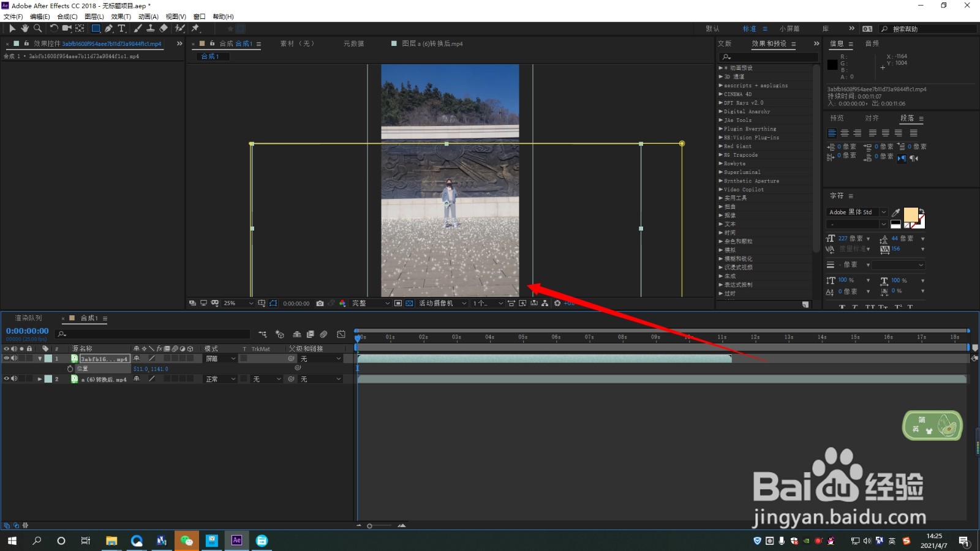Click the timeline zoom slider at the bottom
The image size is (980, 551).
point(380,525)
